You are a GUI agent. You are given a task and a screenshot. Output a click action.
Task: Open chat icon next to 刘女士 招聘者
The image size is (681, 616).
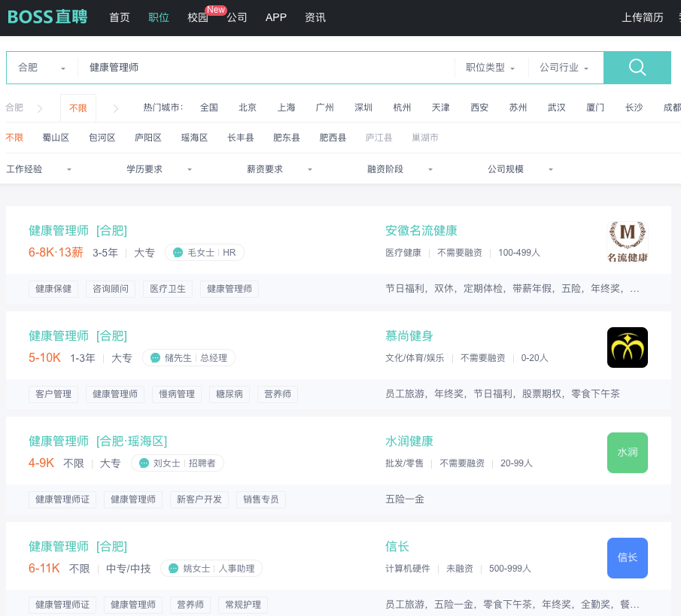pyautogui.click(x=144, y=463)
